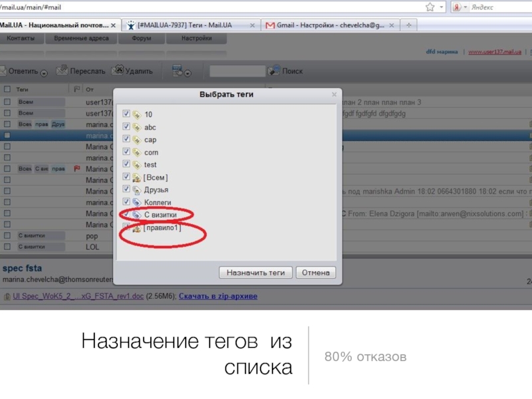
Task: Click the attachment icon near the doc link
Action: pos(7,297)
